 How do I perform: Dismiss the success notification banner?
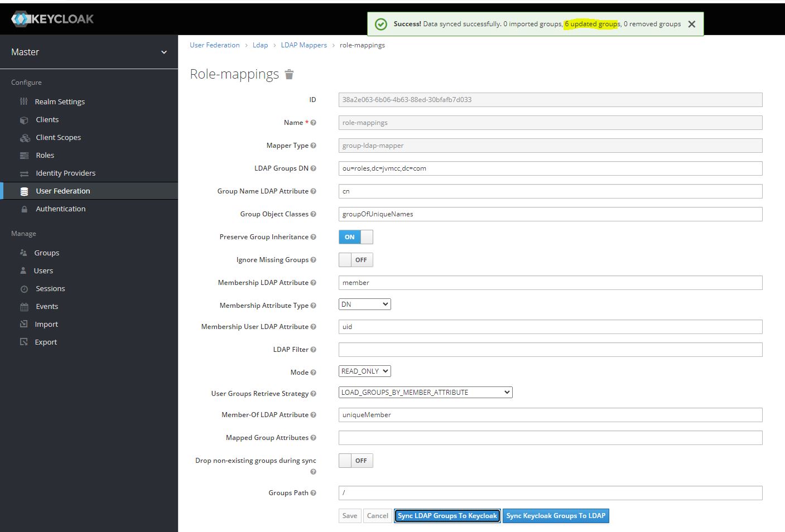tap(692, 24)
